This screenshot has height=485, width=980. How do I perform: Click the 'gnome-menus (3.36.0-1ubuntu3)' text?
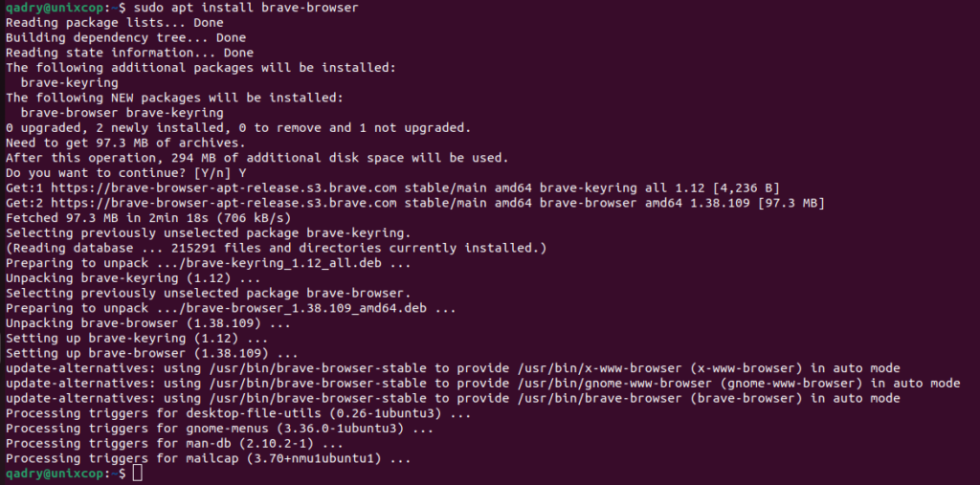click(x=299, y=429)
